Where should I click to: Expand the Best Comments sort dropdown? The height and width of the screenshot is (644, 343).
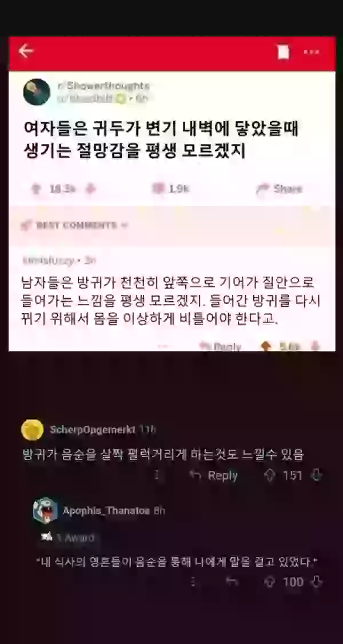coord(74,225)
